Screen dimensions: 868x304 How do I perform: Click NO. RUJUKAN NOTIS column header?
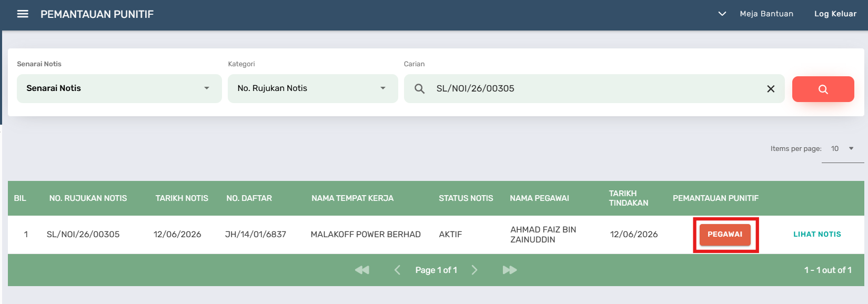tap(88, 198)
